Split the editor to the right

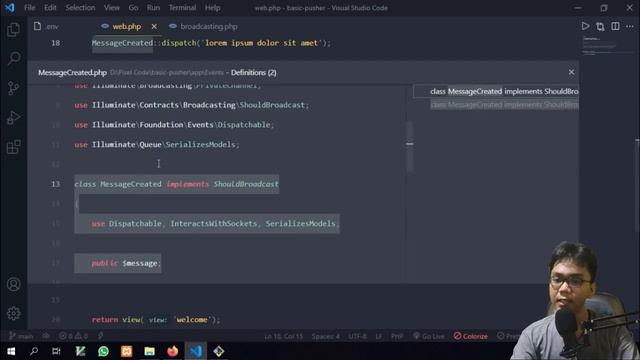coord(615,26)
